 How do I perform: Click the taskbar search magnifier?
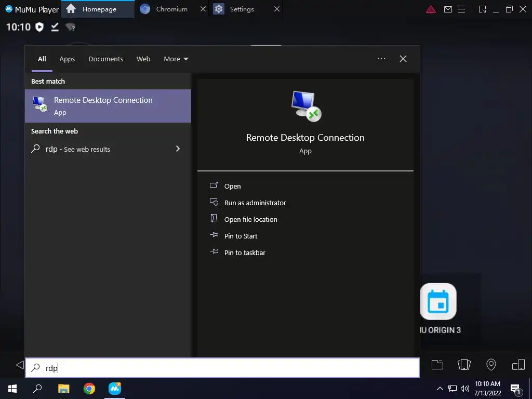(37, 389)
